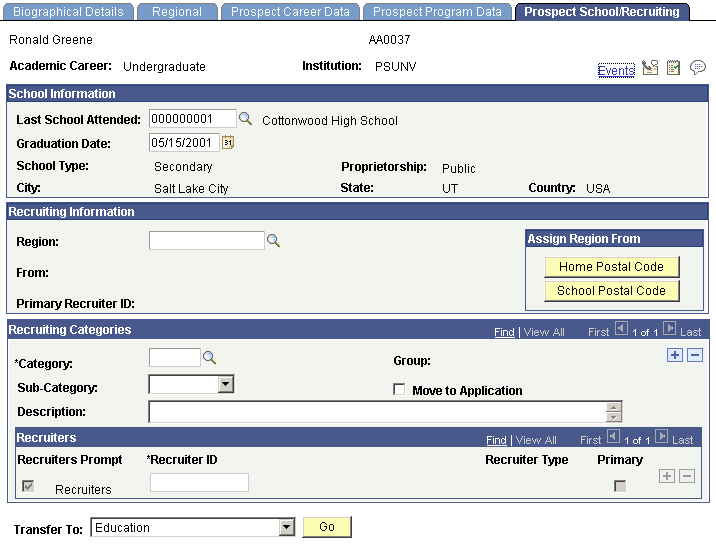The height and width of the screenshot is (544, 716).
Task: Focus the Last School Attended field
Action: [x=193, y=119]
